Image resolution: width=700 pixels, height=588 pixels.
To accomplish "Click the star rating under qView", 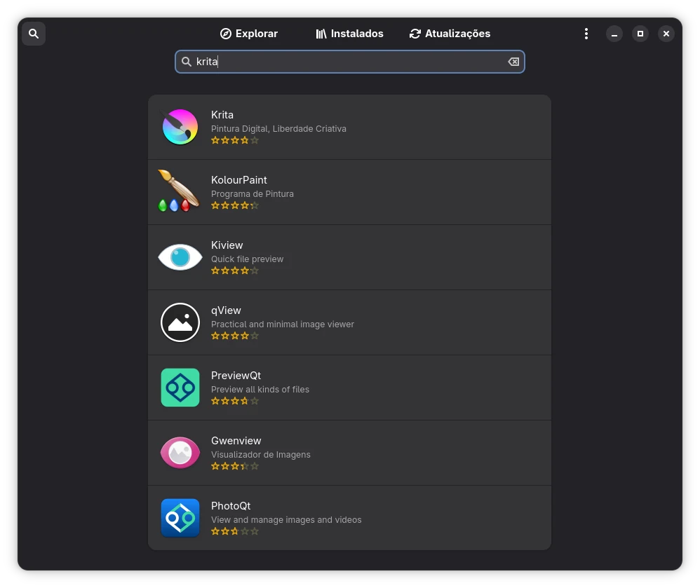I will click(235, 336).
